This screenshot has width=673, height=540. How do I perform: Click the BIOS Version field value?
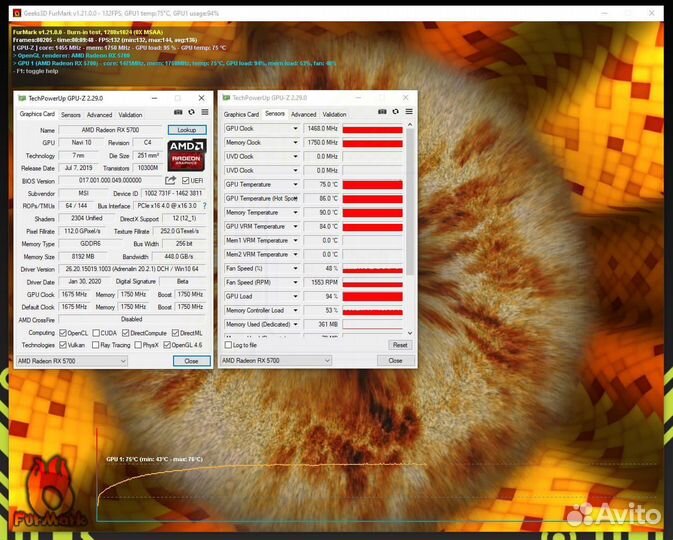110,181
